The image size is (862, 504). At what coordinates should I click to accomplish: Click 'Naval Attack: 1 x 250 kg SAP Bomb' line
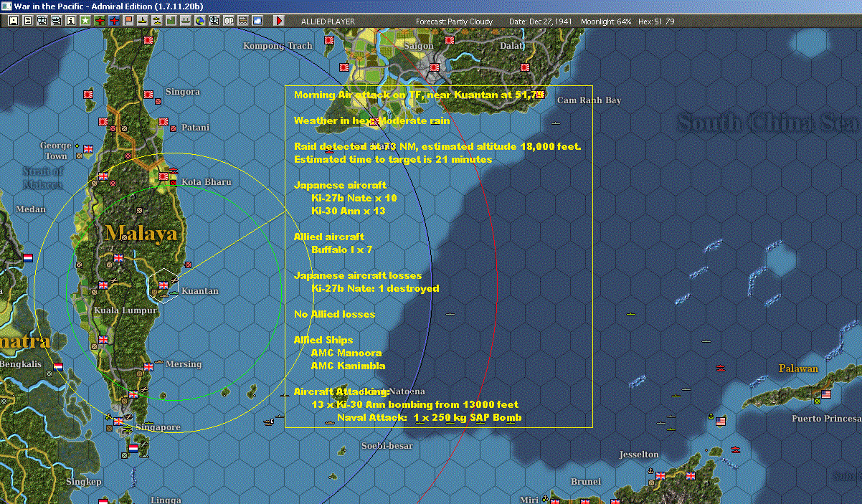coord(429,417)
